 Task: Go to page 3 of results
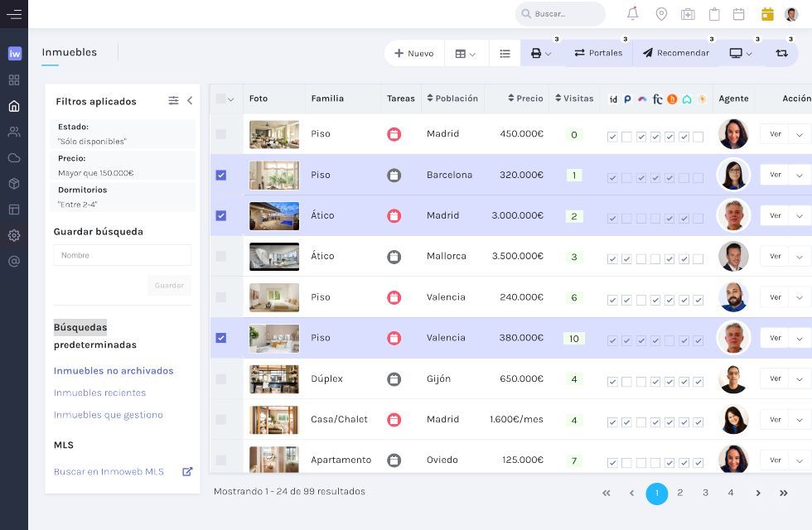(705, 493)
